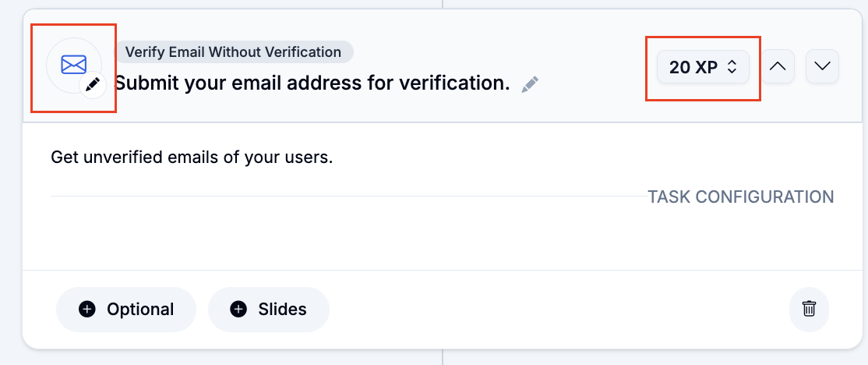This screenshot has height=365, width=868.
Task: Click the divider line left of TASK CONFIGURATION
Action: click(343, 197)
